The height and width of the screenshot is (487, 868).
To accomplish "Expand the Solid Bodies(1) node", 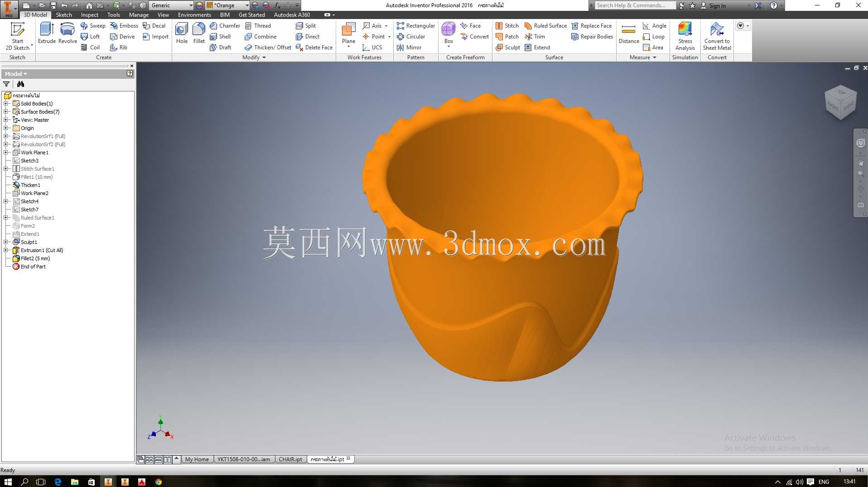I will tap(6, 104).
